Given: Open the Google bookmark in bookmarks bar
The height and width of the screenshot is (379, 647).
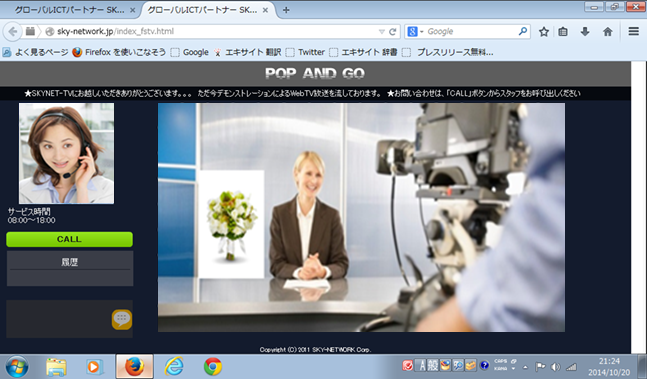Looking at the screenshot, I should 190,52.
